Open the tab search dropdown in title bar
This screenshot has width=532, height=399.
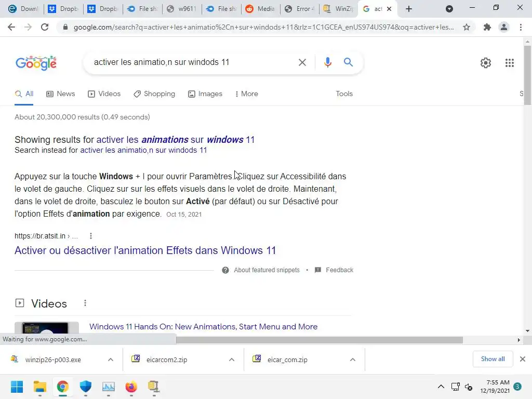pyautogui.click(x=449, y=9)
